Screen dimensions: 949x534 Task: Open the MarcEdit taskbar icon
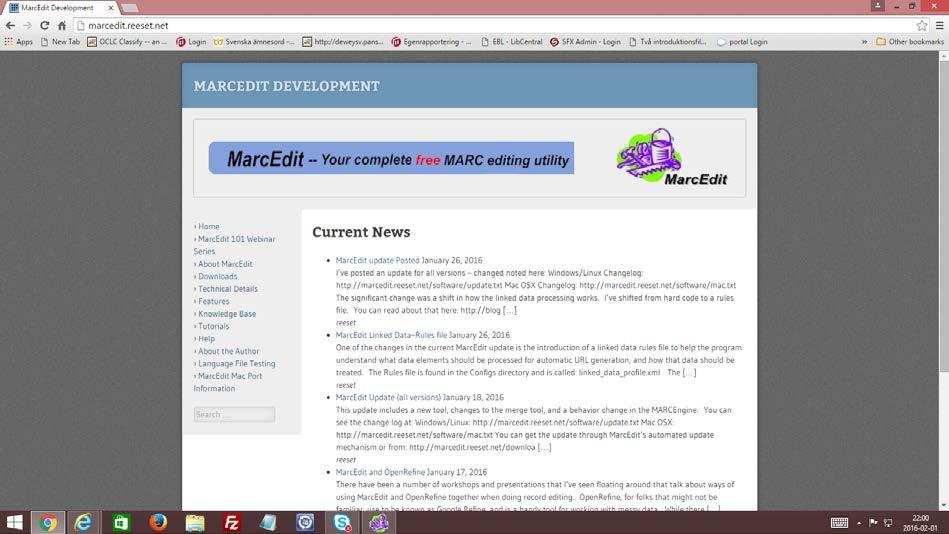(x=379, y=522)
